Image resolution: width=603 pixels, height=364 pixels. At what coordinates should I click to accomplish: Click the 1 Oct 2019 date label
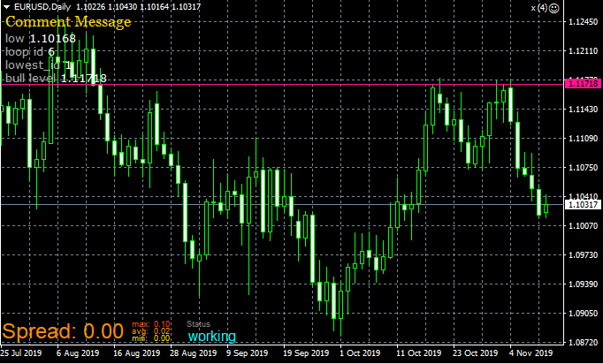[x=360, y=353]
